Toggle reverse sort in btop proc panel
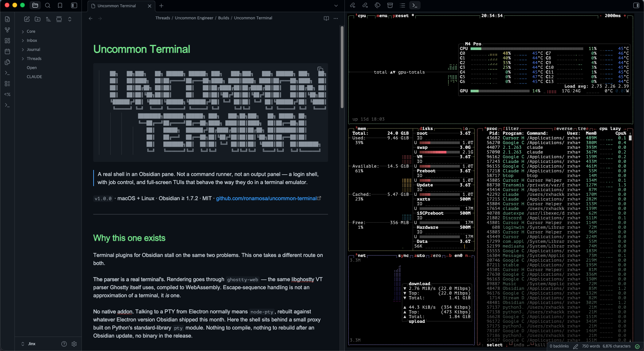The image size is (644, 351). pos(563,129)
